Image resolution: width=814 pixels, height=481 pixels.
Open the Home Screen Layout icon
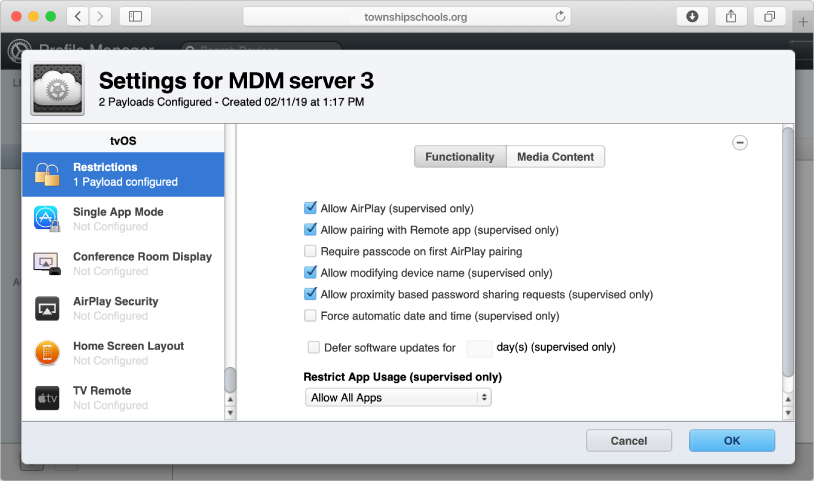tap(48, 353)
